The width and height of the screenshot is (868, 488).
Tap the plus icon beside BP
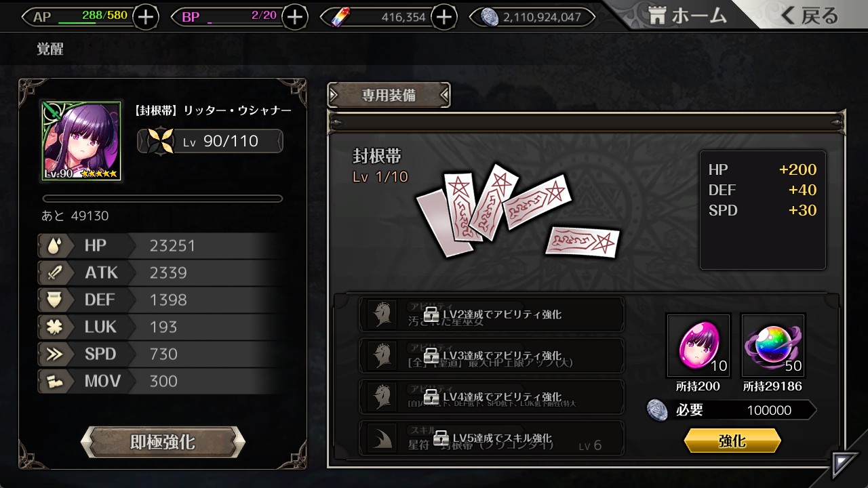(x=294, y=17)
